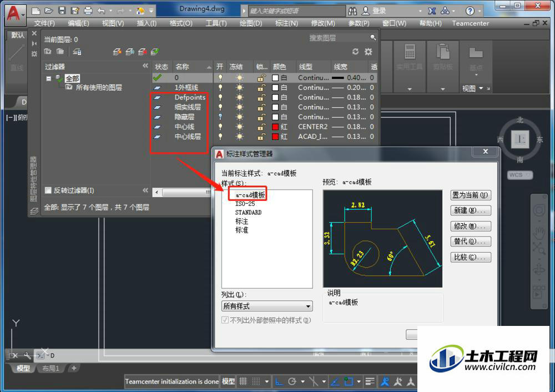Refresh the layer list
Image resolution: width=555 pixels, height=392 pixels.
pos(355,52)
